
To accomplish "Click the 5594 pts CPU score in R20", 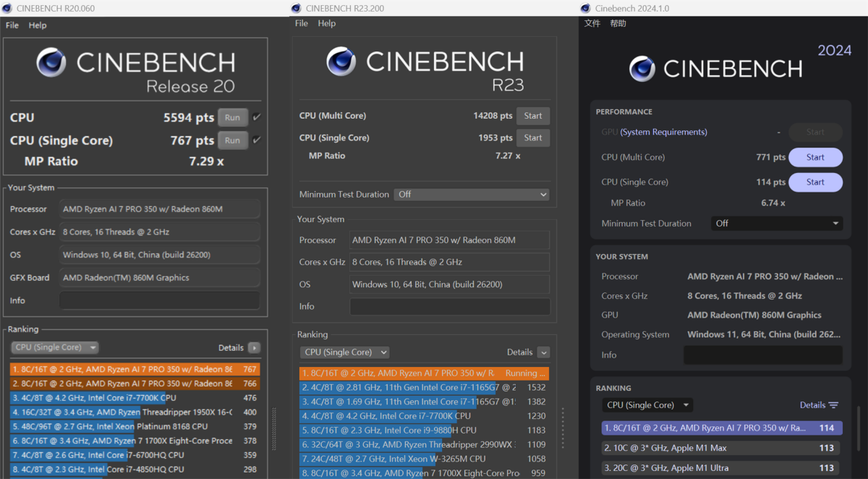I will click(x=189, y=118).
